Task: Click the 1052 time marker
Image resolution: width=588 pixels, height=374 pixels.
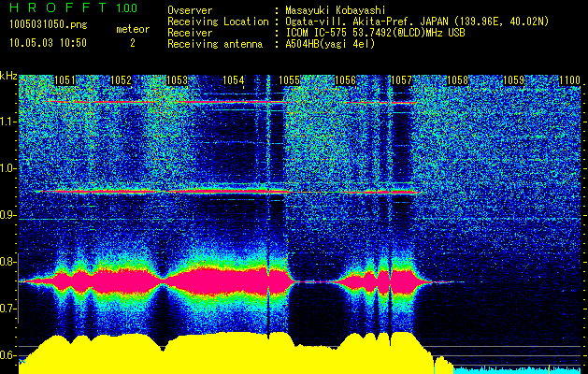Action: (122, 80)
